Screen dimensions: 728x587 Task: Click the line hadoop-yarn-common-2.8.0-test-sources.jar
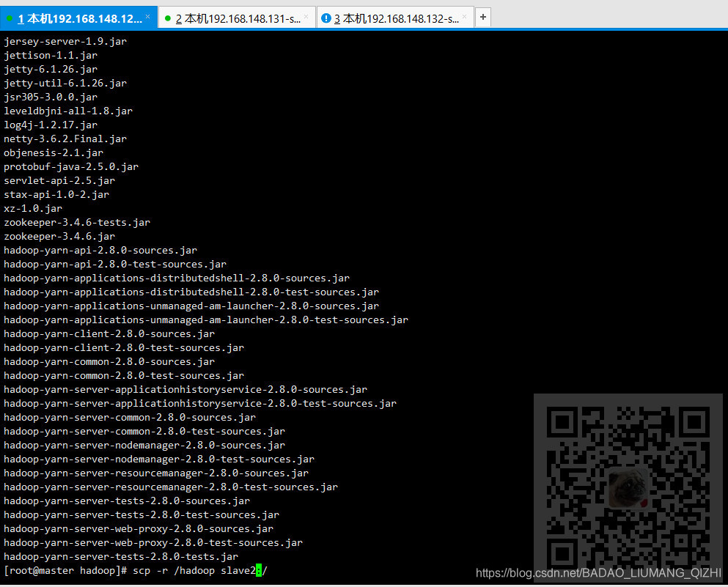(124, 375)
